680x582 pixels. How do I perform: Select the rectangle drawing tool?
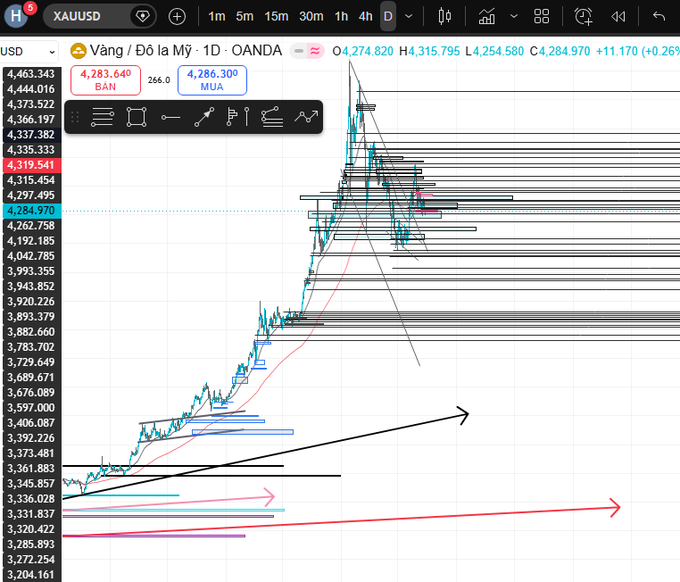tap(136, 117)
